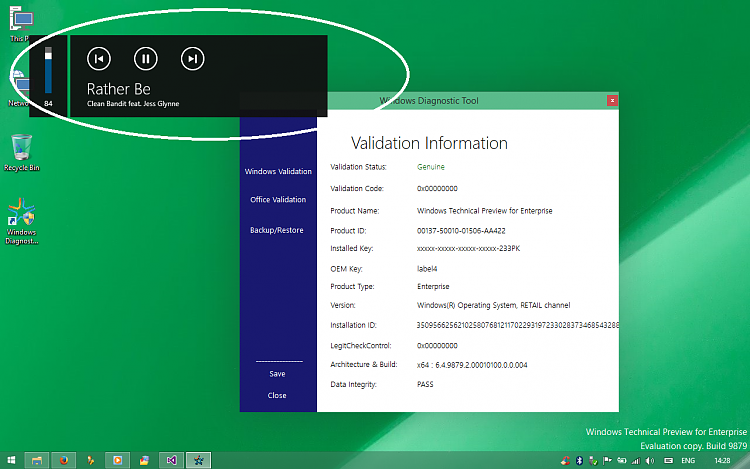
Task: Click the Data Integrity value PASS
Action: tap(425, 384)
